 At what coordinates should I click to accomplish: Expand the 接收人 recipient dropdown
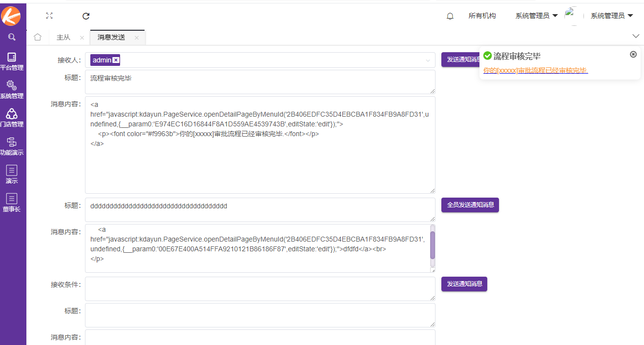pyautogui.click(x=428, y=61)
